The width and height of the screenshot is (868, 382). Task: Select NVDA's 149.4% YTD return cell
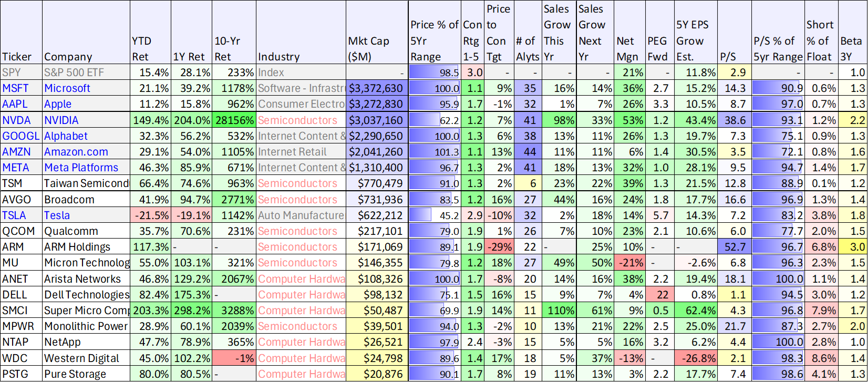[x=150, y=120]
